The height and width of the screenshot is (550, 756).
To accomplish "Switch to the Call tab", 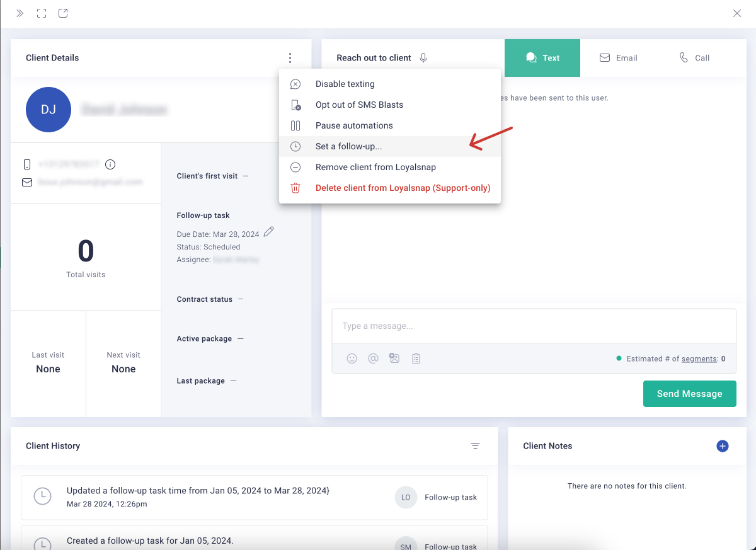I will (694, 57).
